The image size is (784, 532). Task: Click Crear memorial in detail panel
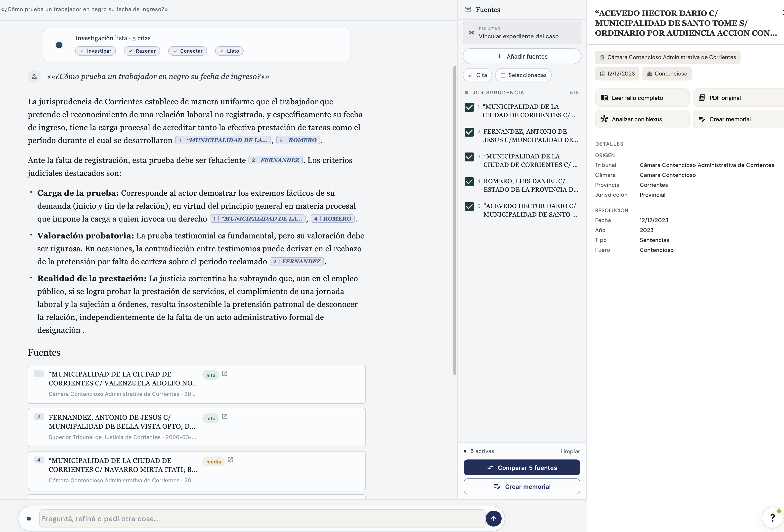[738, 119]
